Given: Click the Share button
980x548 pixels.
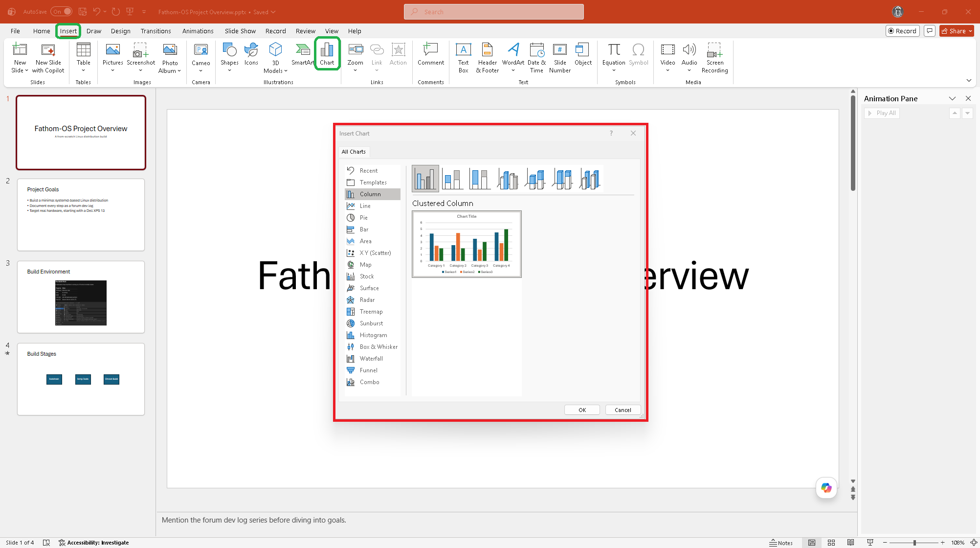Looking at the screenshot, I should tap(957, 31).
